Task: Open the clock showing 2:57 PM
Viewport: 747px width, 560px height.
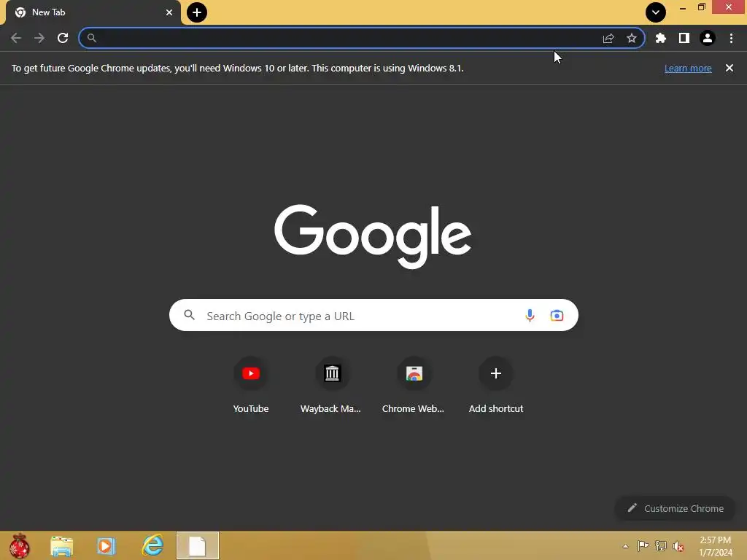Action: [716, 546]
